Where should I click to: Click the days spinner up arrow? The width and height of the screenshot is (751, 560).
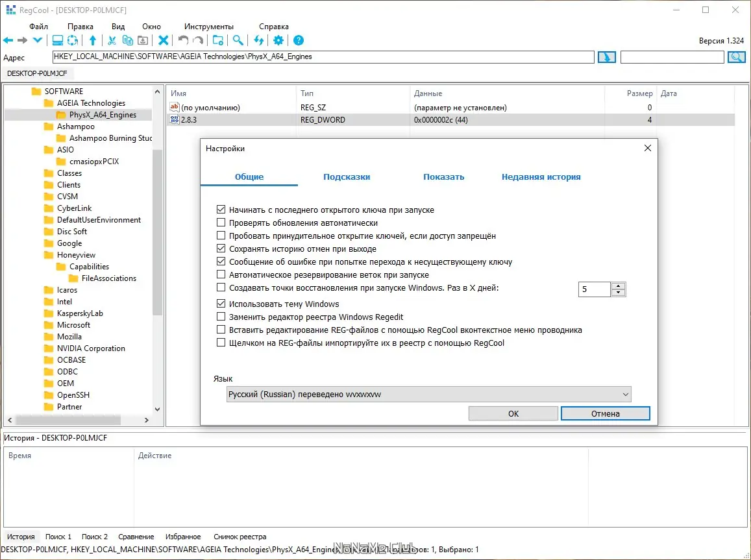[619, 286]
